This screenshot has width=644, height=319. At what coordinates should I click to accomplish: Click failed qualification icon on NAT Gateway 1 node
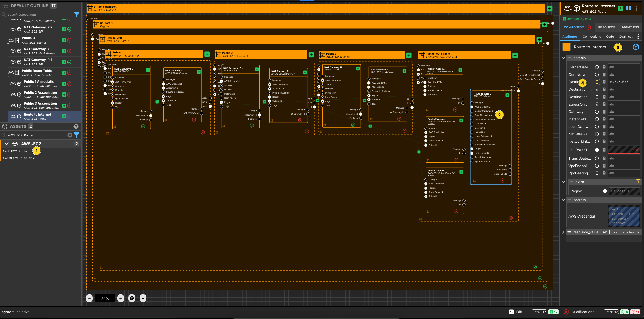194,120
